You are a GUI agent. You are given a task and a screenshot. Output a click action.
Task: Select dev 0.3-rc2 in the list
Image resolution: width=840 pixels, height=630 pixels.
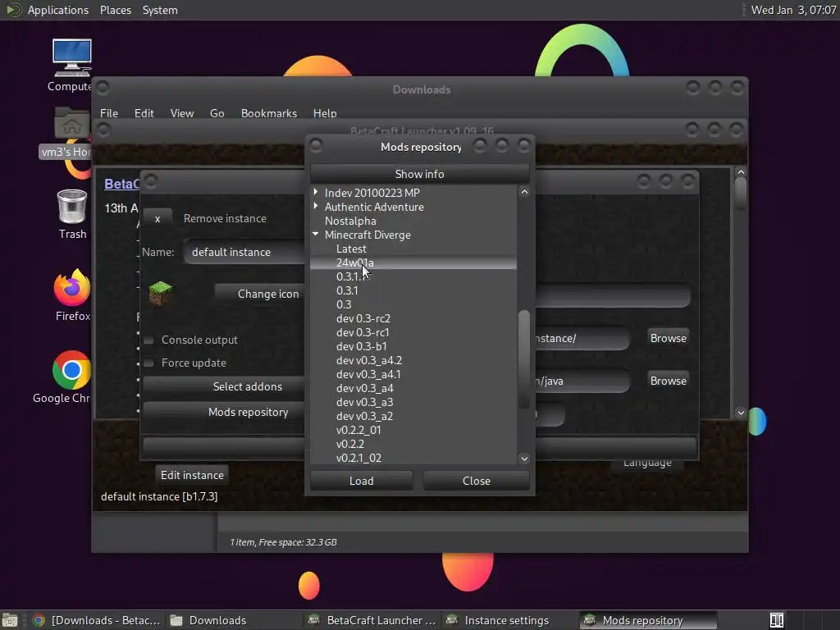point(363,318)
